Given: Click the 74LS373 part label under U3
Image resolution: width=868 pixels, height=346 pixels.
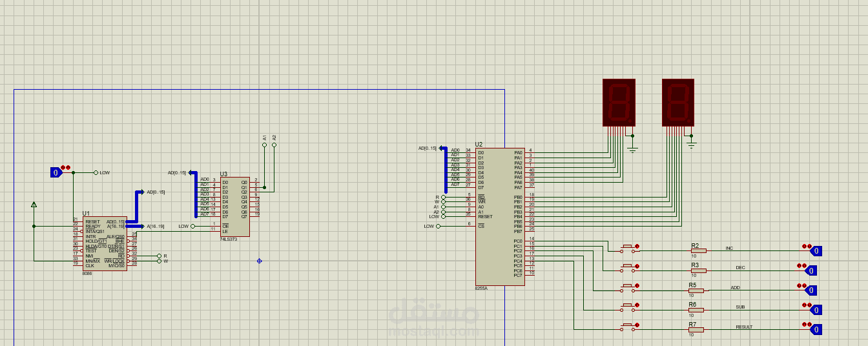Looking at the screenshot, I should pyautogui.click(x=227, y=239).
